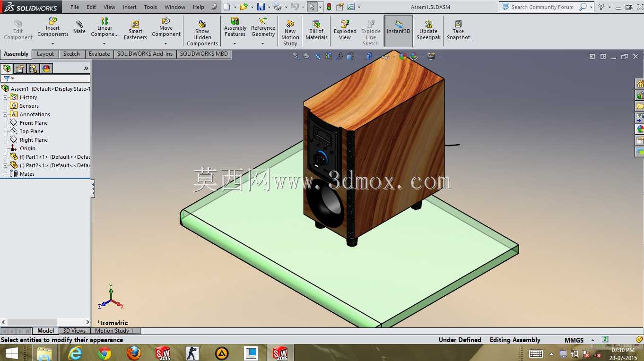Expand the Mates folder
The width and height of the screenshot is (644, 361).
[5, 174]
